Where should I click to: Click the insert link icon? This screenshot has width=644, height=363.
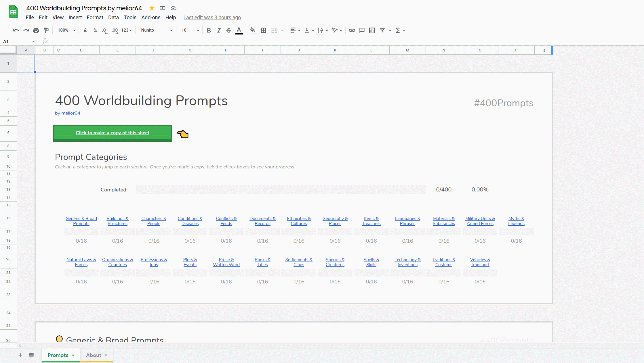(352, 30)
